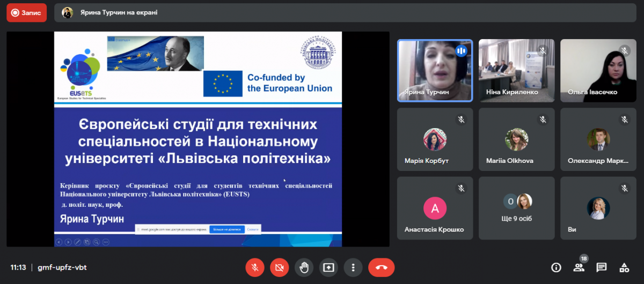Leave the call with the red hang-up button
This screenshot has height=284, width=644.
(382, 267)
